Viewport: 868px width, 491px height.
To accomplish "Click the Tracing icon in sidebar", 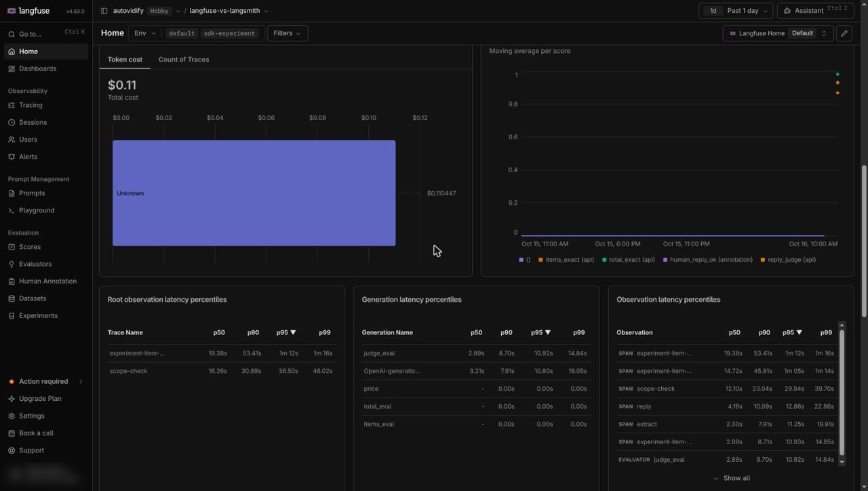I will click(12, 105).
